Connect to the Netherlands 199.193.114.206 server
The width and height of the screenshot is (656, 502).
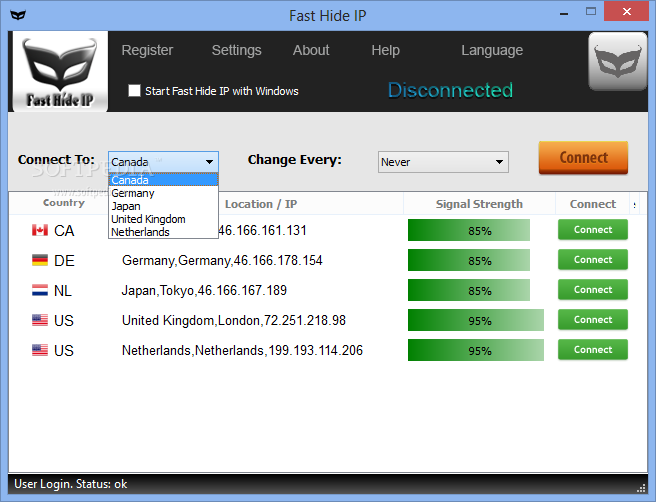[593, 350]
